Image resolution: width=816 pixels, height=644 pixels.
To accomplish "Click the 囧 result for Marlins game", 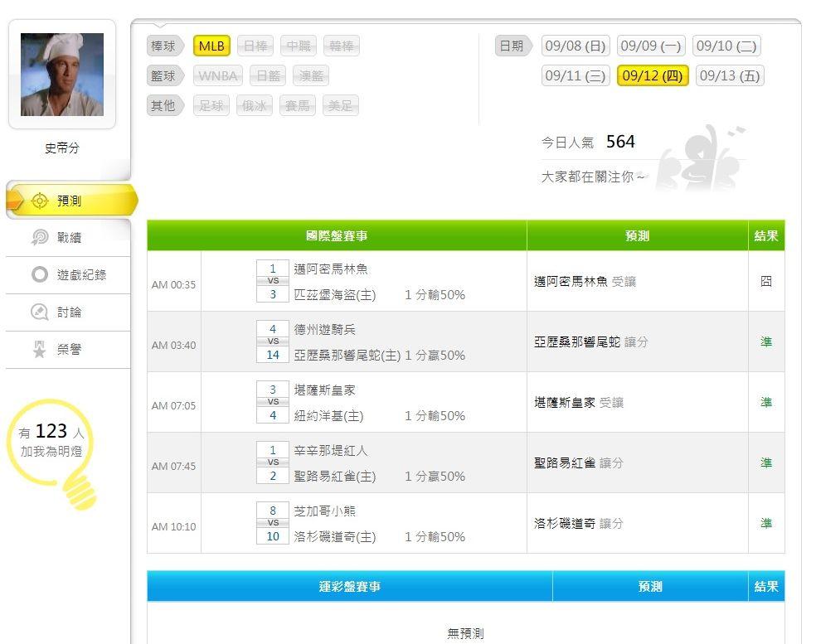I will 766,282.
